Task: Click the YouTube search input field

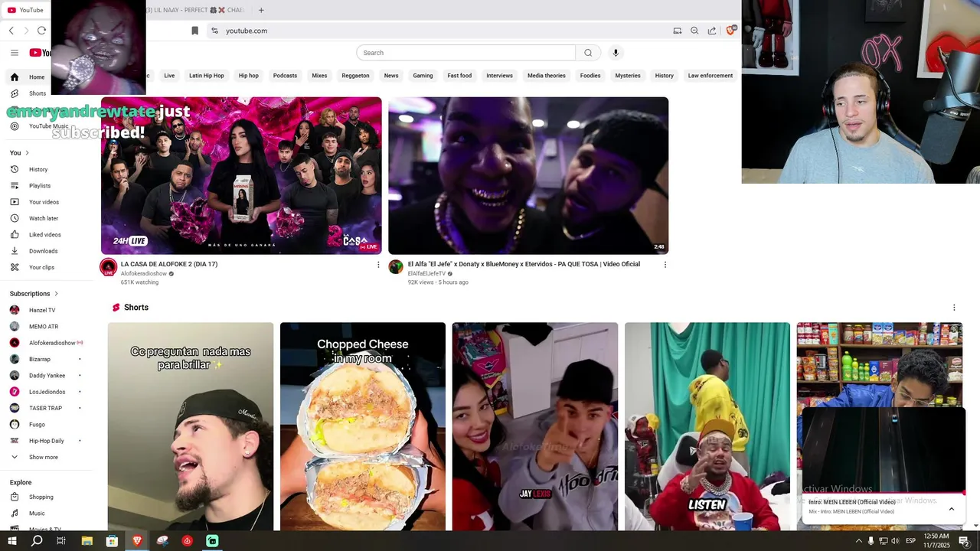Action: (465, 53)
